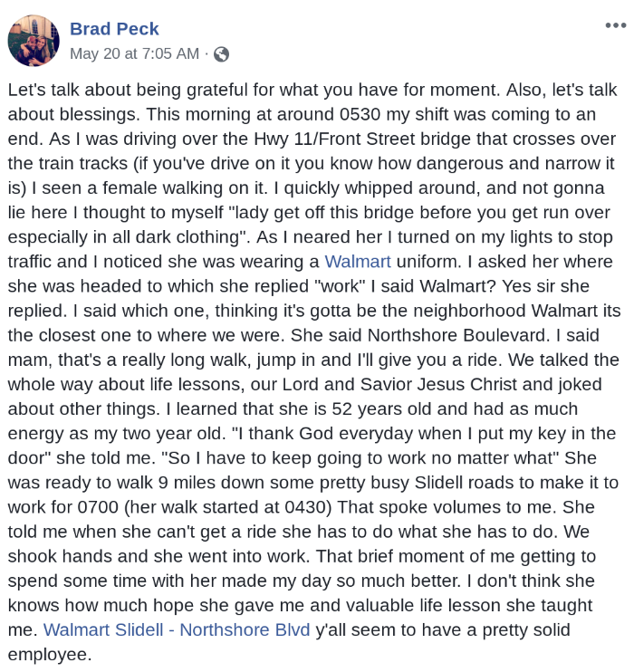634x672 pixels.
Task: Open the Brad Peck profile name link
Action: tap(114, 29)
